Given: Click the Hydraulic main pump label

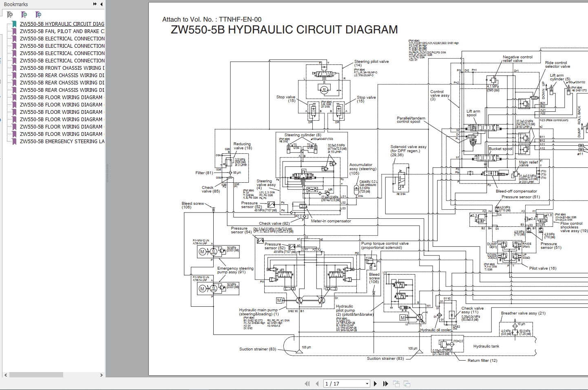Looking at the screenshot, I should point(259,312).
